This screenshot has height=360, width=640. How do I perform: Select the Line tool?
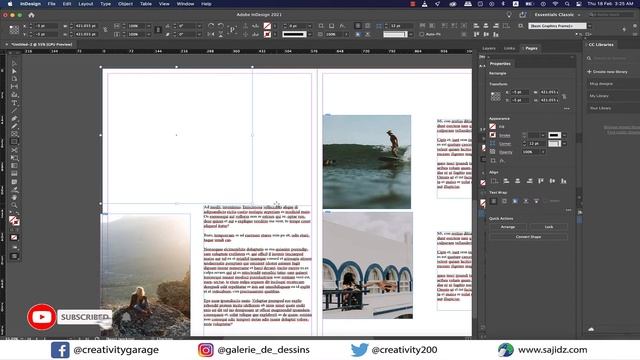tap(14, 111)
